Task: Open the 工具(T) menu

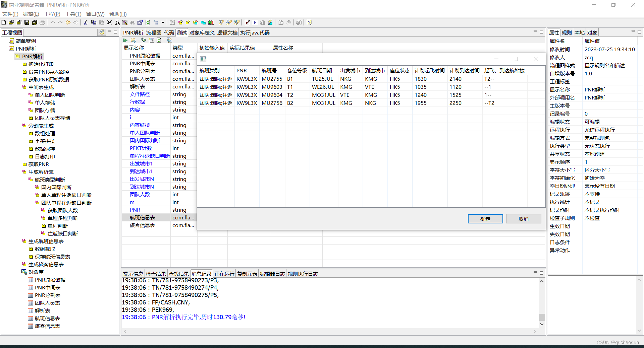Action: tap(73, 14)
